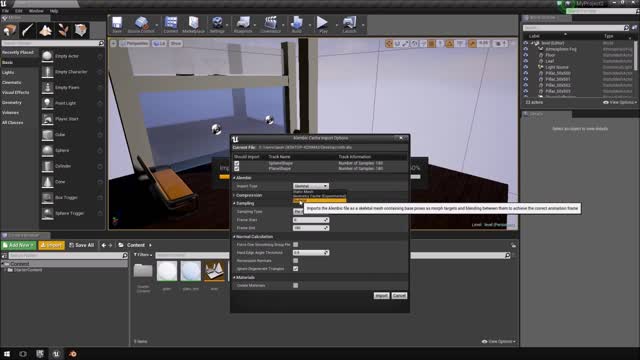Select Foliage mode icon
The image size is (640, 360).
(x=63, y=30)
